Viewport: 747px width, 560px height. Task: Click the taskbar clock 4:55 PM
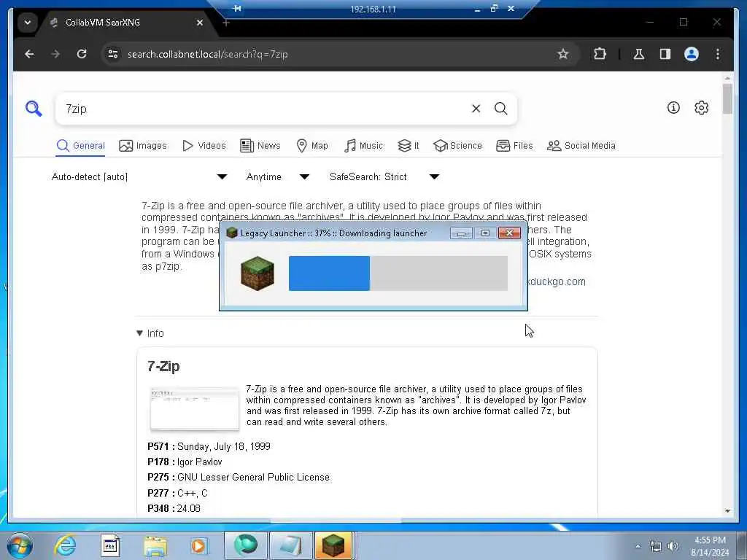(x=710, y=540)
